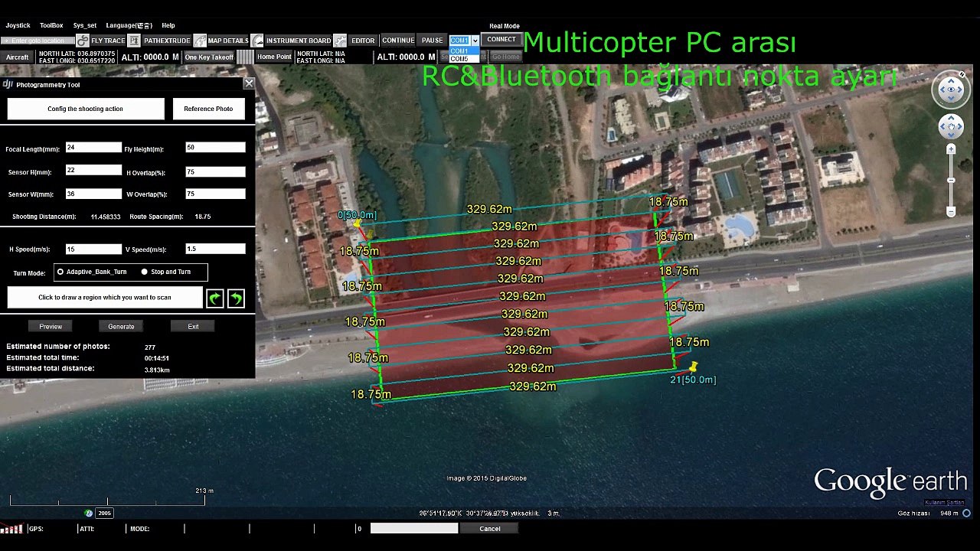Click the Editor wrench icon
Viewport: 980px width, 551px height.
[x=341, y=40]
